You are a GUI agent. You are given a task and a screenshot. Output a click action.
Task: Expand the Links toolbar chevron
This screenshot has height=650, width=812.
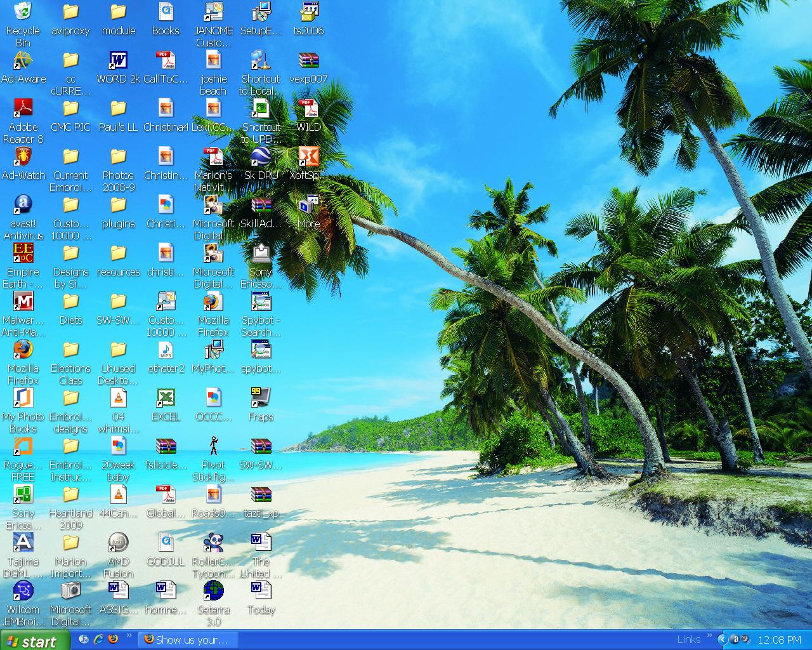(x=710, y=635)
